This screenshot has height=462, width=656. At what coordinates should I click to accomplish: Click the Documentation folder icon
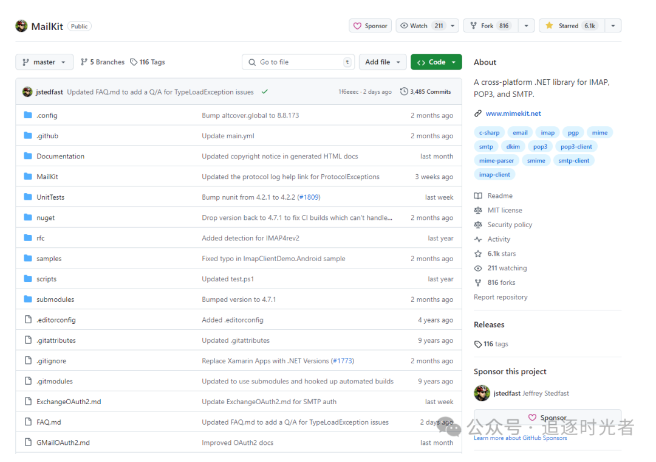(28, 156)
